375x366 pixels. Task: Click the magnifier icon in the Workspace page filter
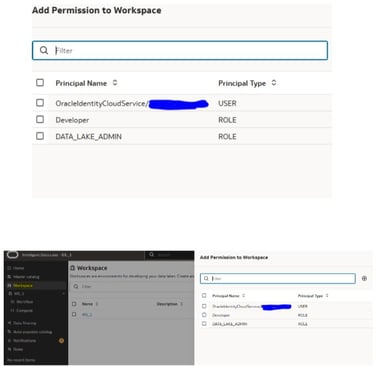76,286
